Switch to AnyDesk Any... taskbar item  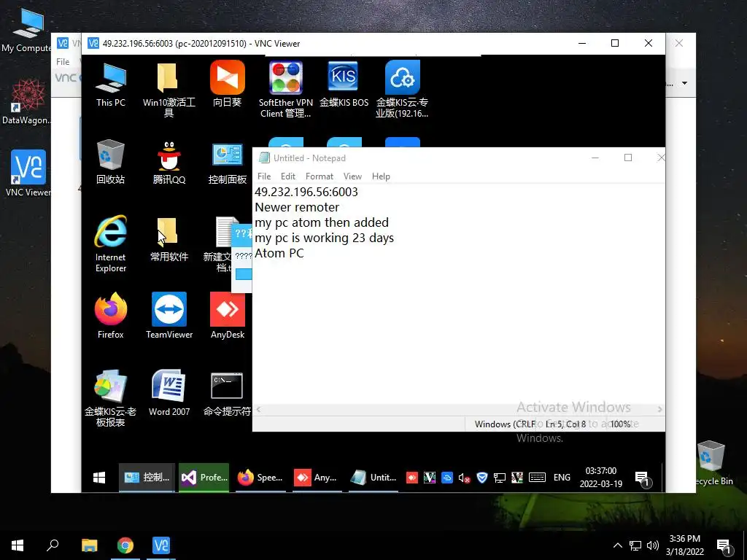[x=317, y=478]
